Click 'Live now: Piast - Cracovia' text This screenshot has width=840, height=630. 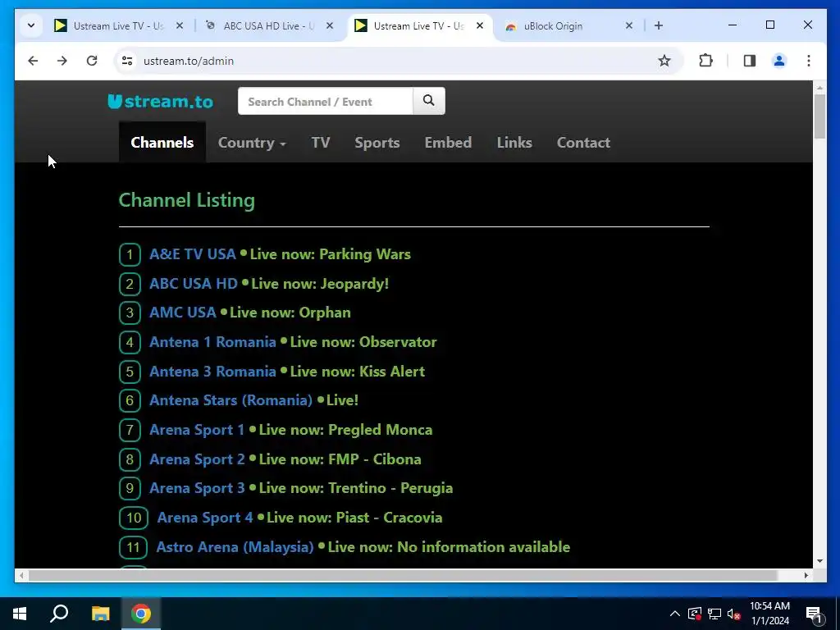tap(354, 518)
